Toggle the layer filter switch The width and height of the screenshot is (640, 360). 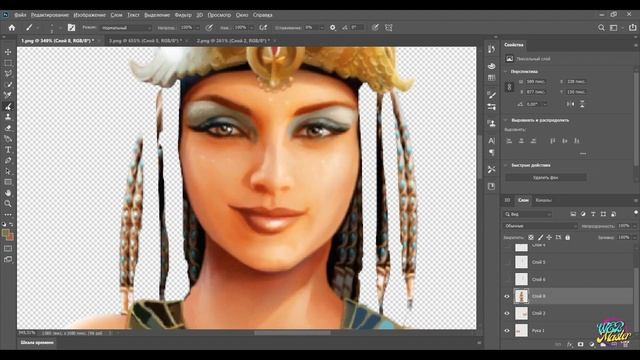click(x=636, y=213)
